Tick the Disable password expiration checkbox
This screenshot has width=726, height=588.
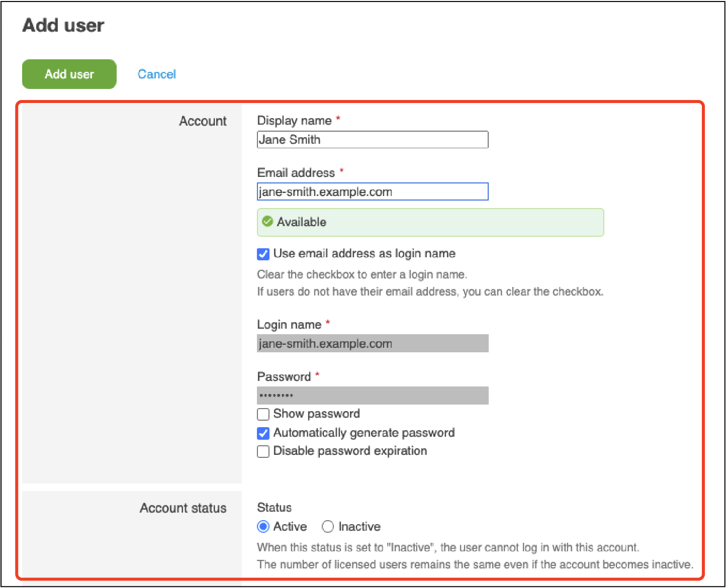coord(263,451)
